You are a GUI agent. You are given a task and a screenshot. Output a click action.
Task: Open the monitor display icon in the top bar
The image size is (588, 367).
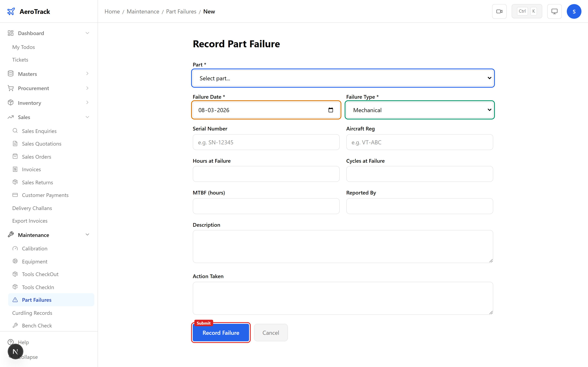pos(554,11)
